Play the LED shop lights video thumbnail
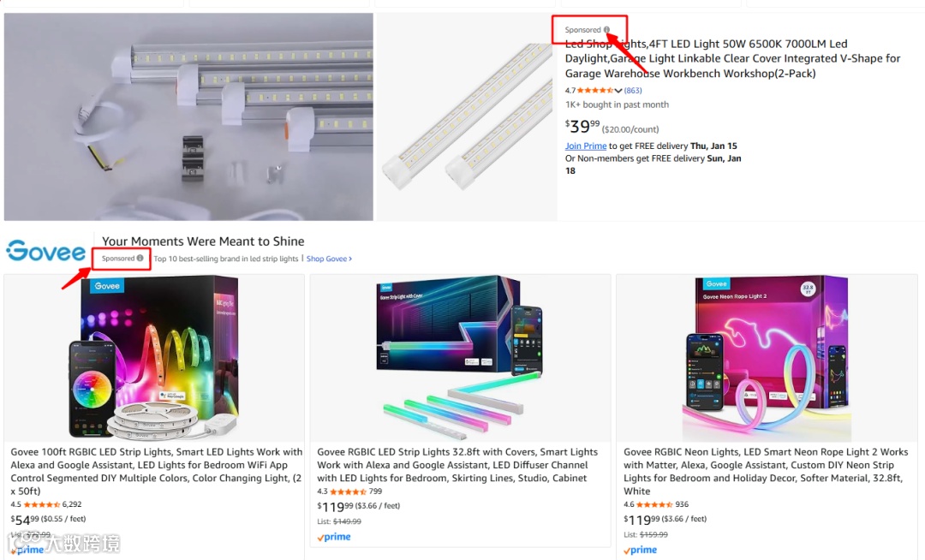Screen dimensions: 925x560 pyautogui.click(x=188, y=116)
